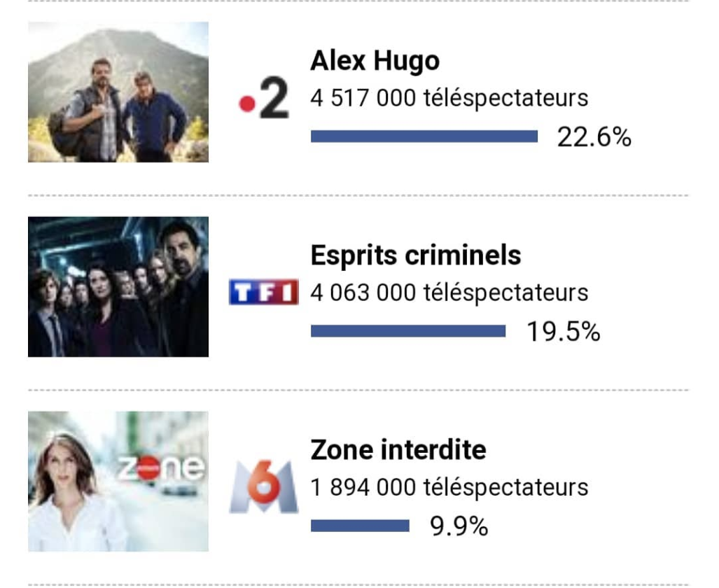The image size is (719, 588).
Task: Click Esprits criminels' blue audience share bar
Action: (x=407, y=331)
